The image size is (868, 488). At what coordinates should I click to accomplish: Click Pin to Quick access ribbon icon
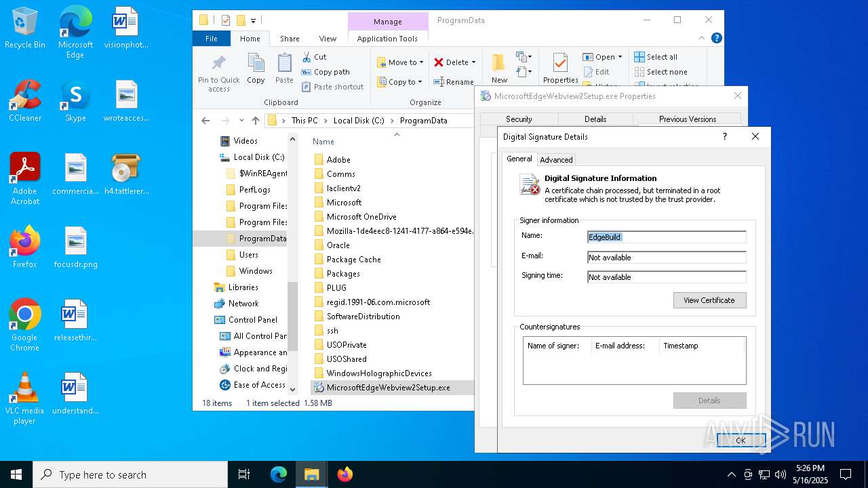coord(218,73)
